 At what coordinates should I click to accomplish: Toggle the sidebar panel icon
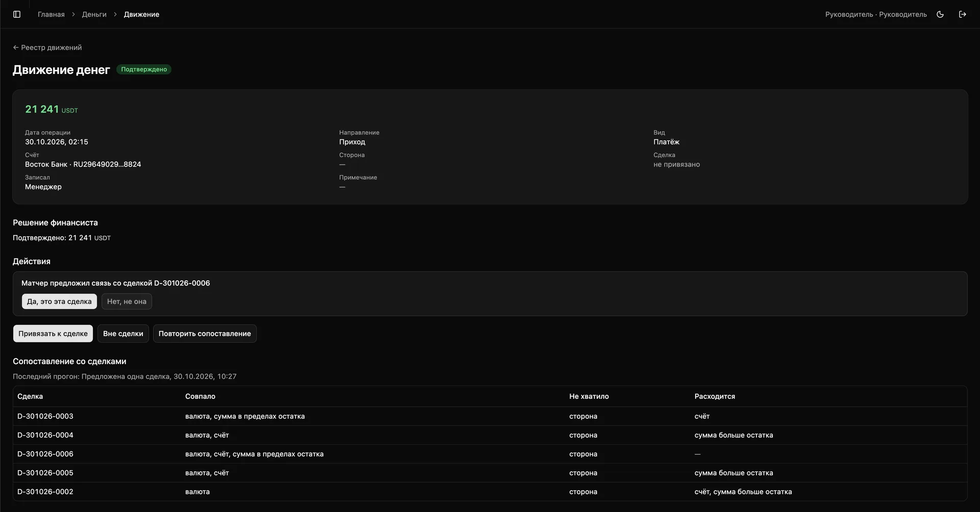[17, 14]
